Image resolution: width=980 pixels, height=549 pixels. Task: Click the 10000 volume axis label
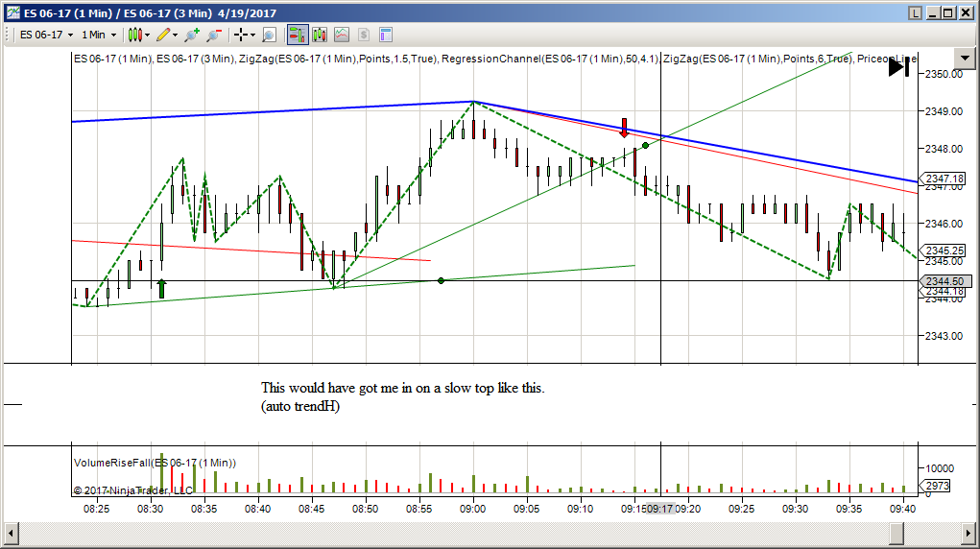click(x=940, y=468)
